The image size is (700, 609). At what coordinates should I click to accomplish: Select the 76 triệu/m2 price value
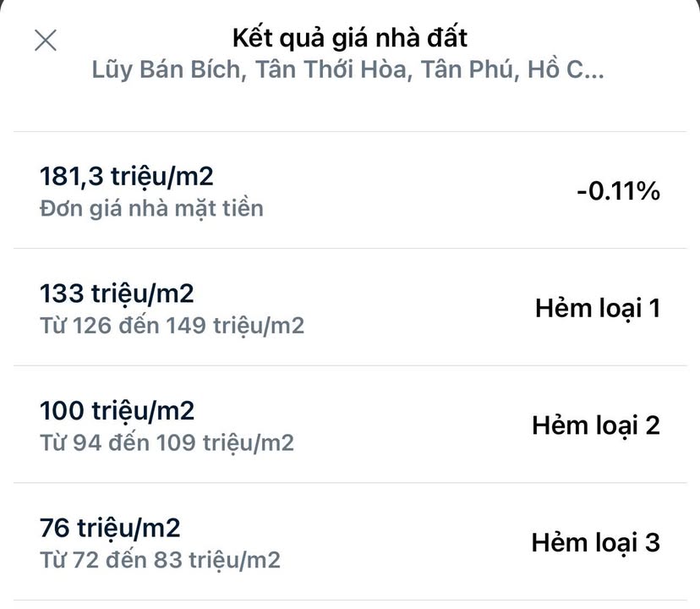(110, 529)
